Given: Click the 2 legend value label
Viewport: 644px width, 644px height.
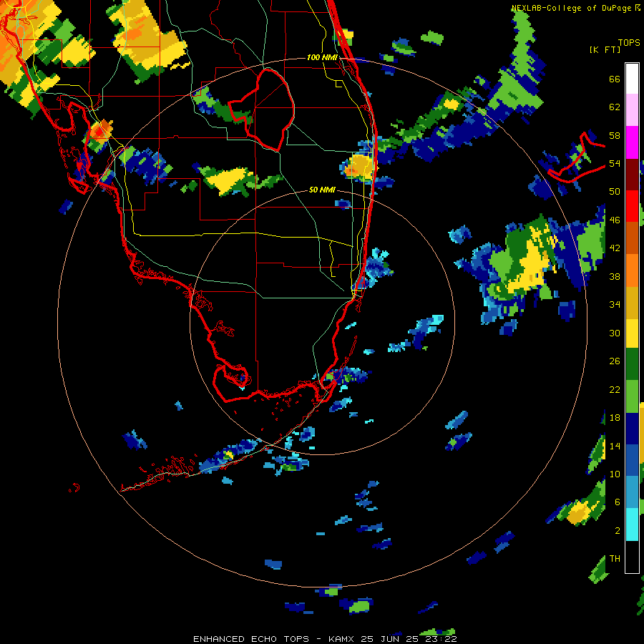Looking at the screenshot, I should (618, 530).
